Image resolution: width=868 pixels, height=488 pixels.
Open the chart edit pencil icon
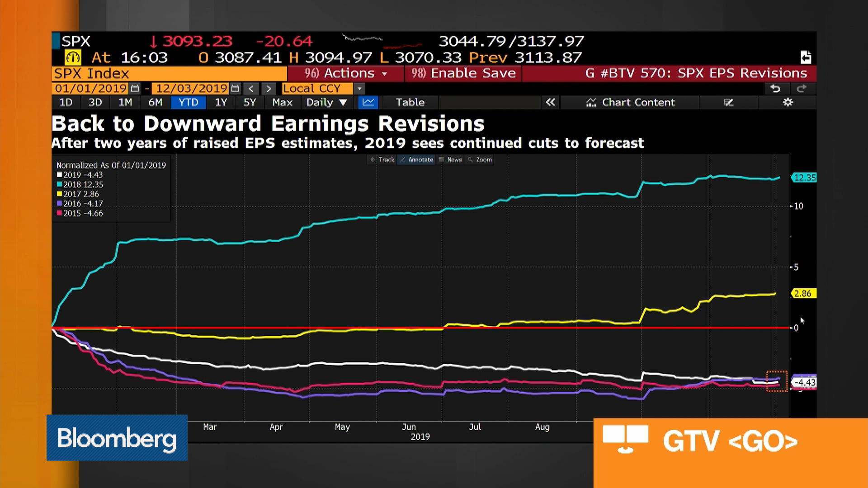(728, 103)
